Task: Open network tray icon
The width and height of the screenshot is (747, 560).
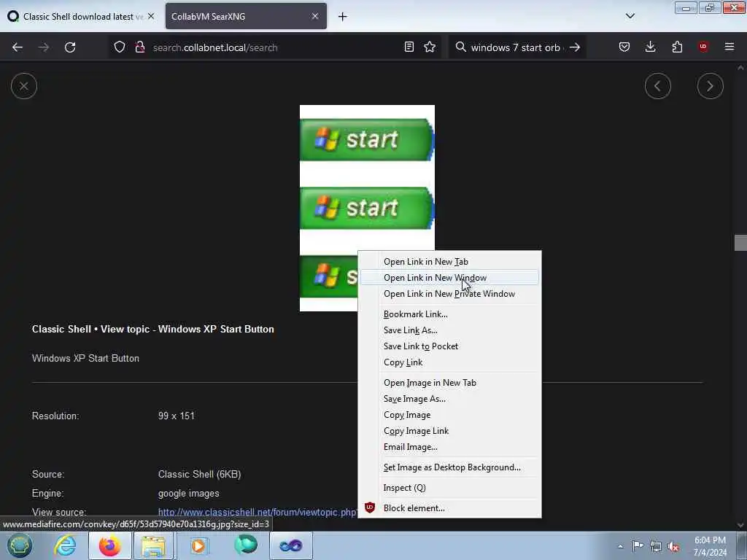Action: (x=656, y=547)
